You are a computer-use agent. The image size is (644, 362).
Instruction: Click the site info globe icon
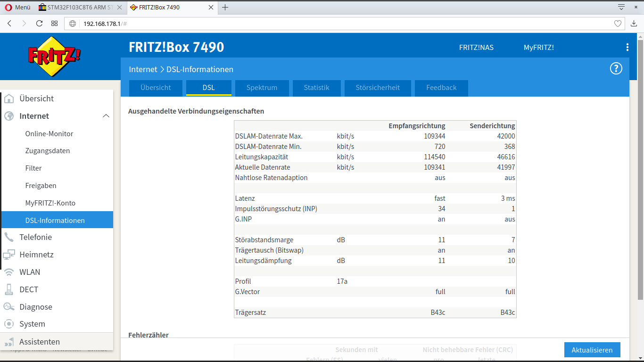click(x=73, y=24)
